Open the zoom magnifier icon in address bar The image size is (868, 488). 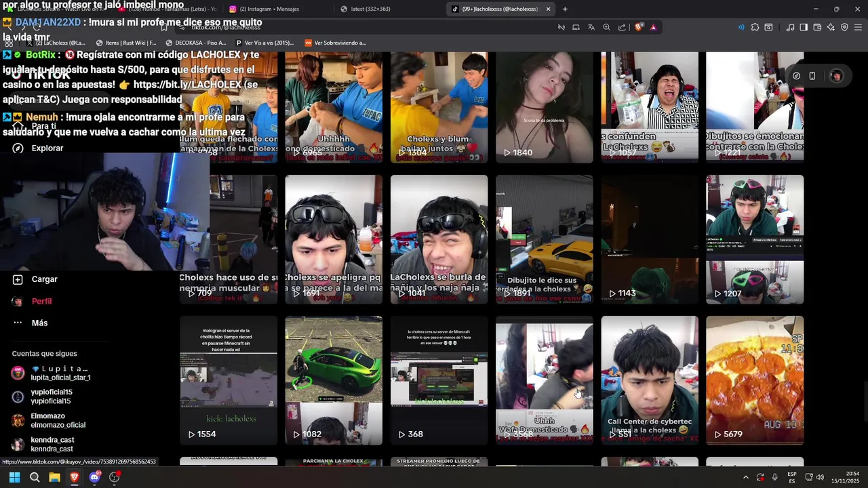607,27
